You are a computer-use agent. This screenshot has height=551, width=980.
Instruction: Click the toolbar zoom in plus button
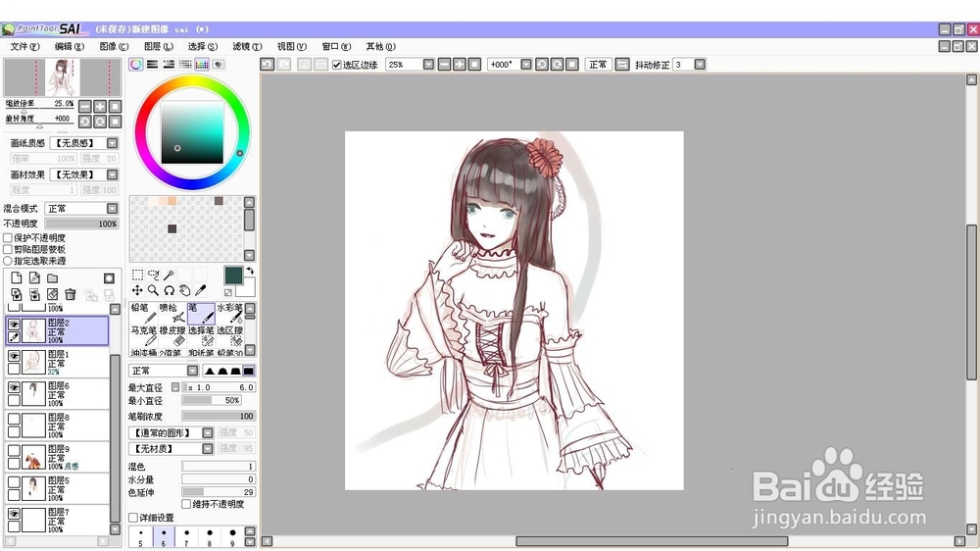460,65
